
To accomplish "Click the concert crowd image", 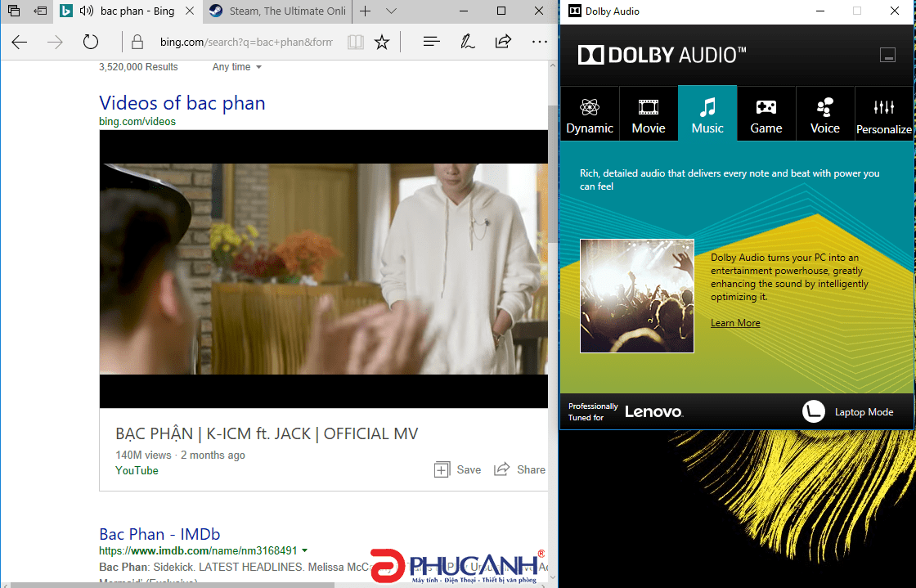I will click(x=637, y=296).
